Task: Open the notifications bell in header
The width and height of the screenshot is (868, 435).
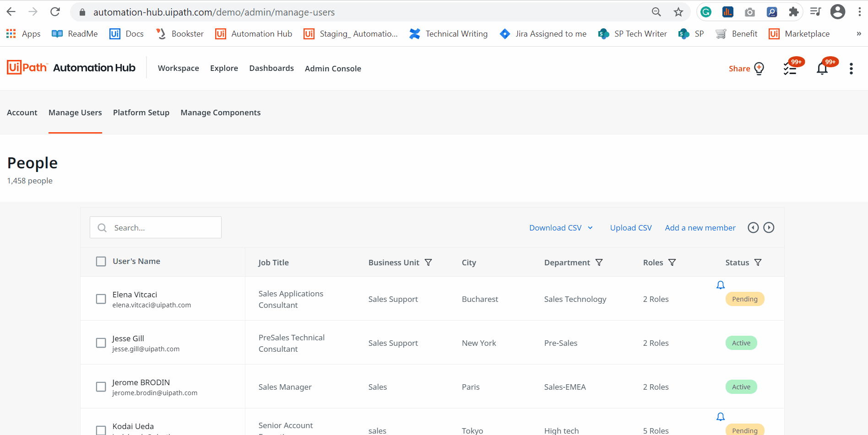Action: (x=823, y=68)
